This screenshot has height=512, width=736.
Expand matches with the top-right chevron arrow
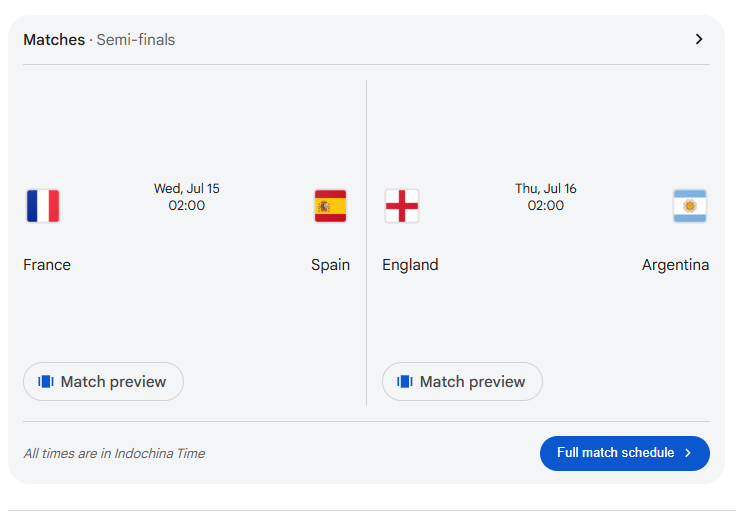[x=699, y=39]
